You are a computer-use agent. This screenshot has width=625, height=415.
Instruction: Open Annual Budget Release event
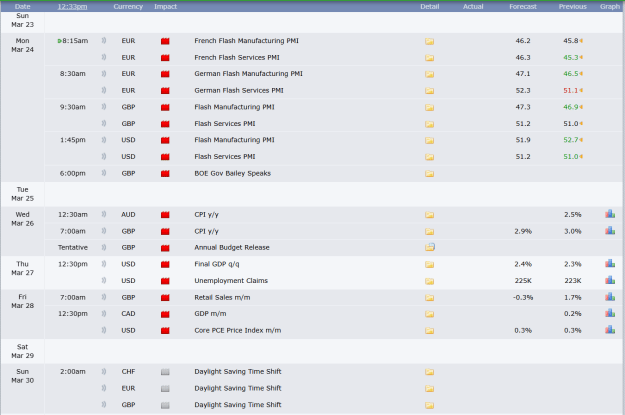(x=232, y=248)
